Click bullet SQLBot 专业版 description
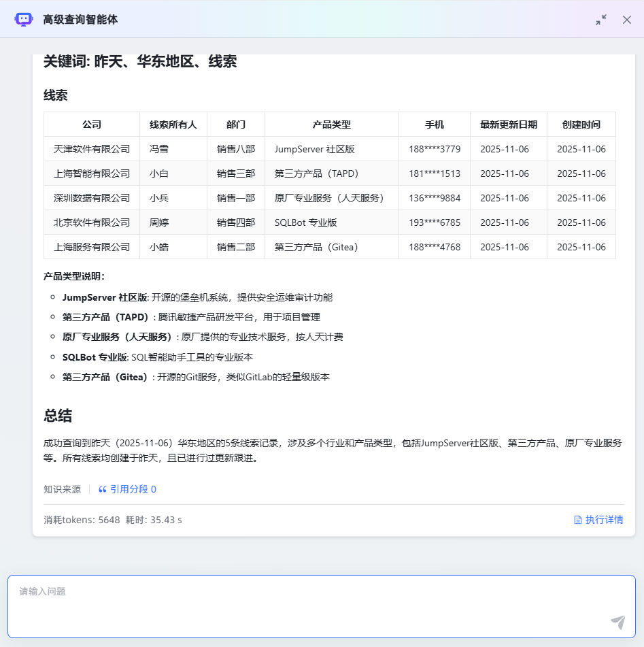 [158, 357]
